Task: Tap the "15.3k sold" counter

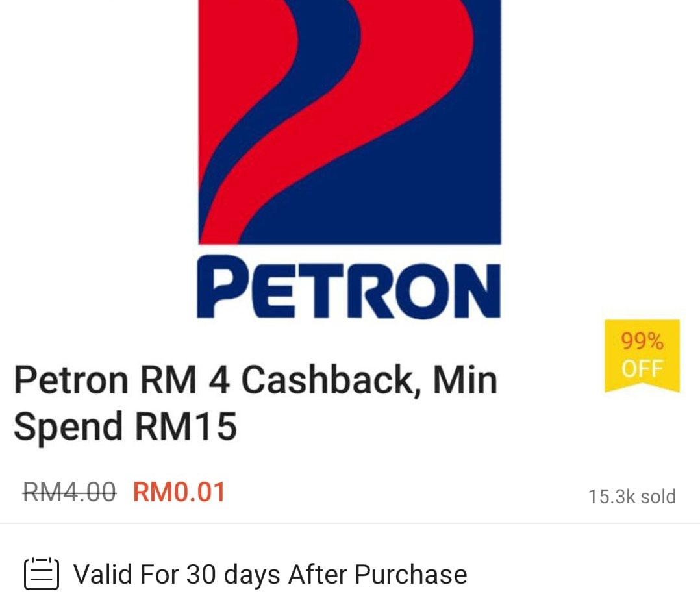Action: point(632,497)
